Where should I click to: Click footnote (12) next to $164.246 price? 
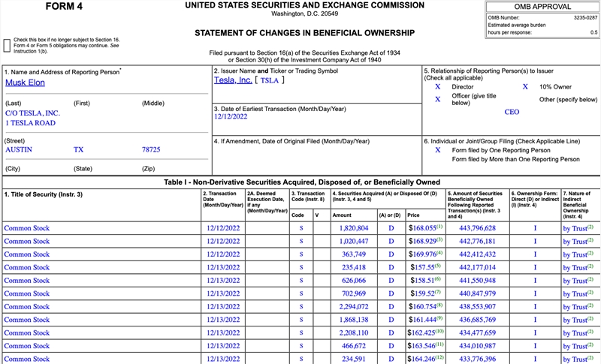click(x=441, y=357)
